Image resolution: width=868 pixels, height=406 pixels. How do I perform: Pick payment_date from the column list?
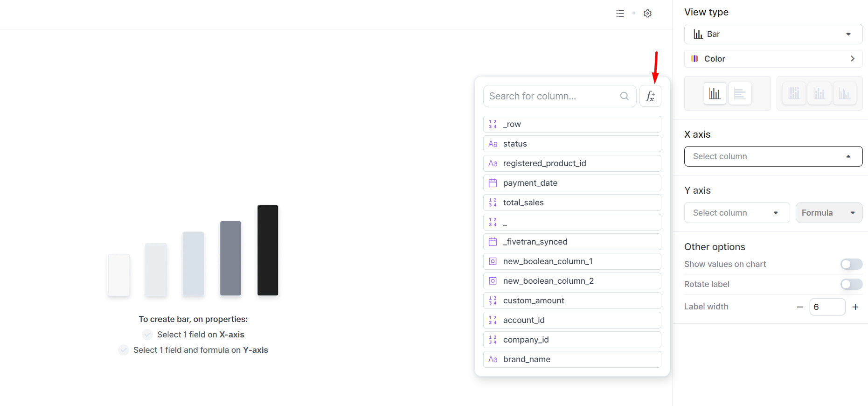tap(572, 183)
